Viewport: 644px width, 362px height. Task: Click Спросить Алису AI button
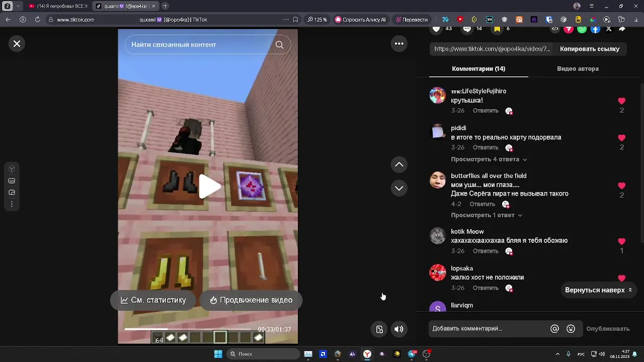(x=360, y=20)
